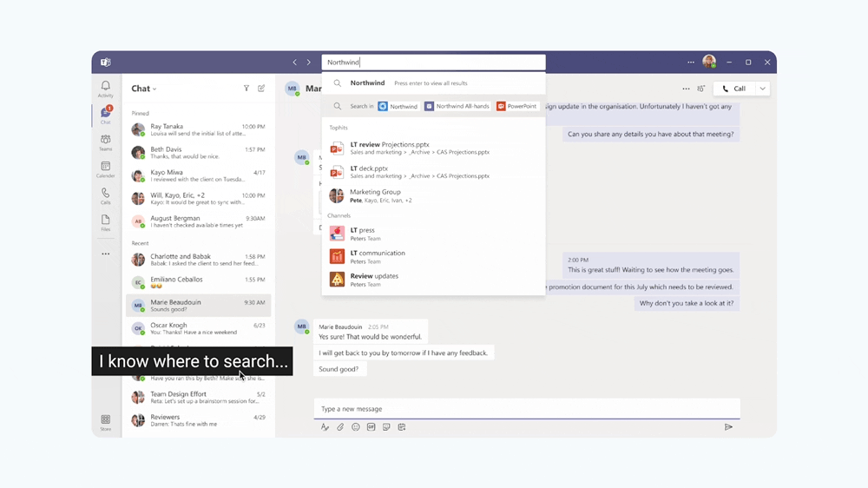
Task: Click the message Sound good?
Action: tap(339, 369)
